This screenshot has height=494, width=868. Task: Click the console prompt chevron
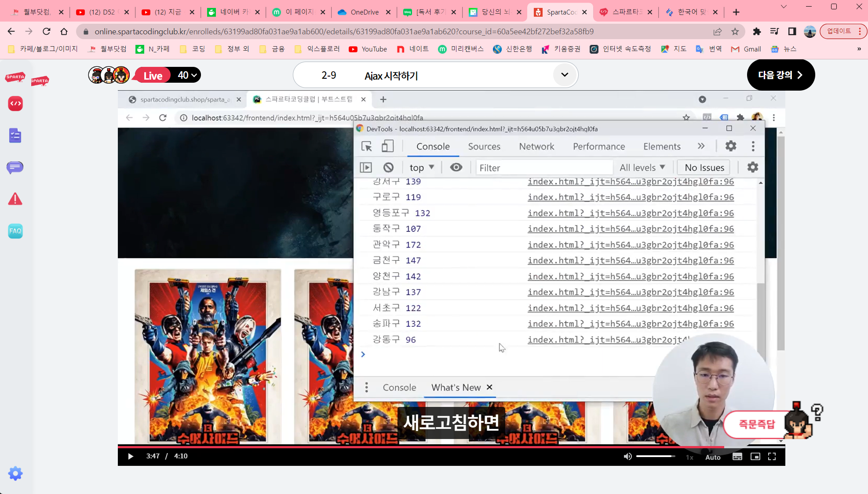point(363,354)
